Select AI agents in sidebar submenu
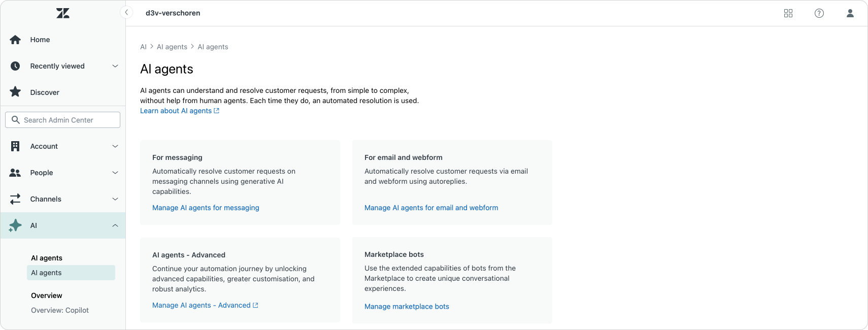 point(46,273)
